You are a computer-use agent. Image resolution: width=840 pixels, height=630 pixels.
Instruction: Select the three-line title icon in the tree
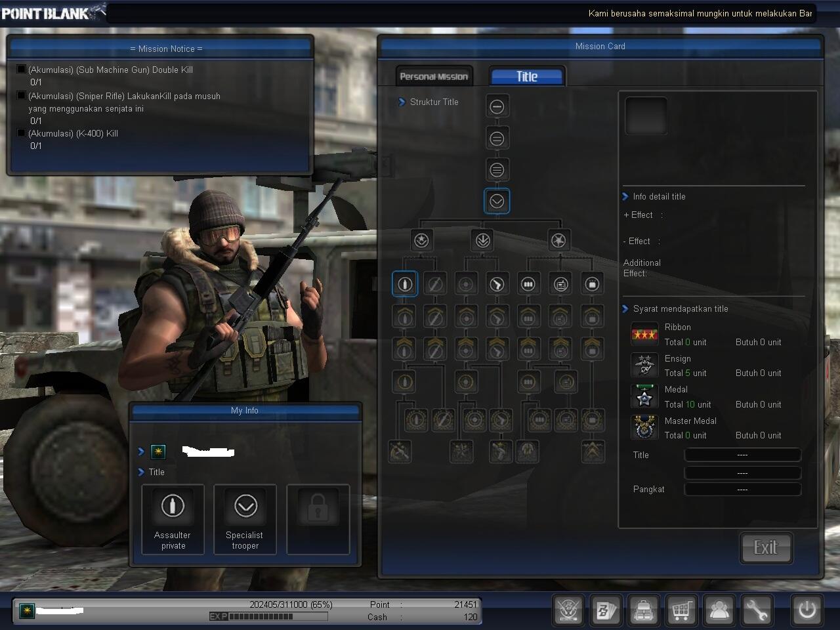(x=497, y=170)
